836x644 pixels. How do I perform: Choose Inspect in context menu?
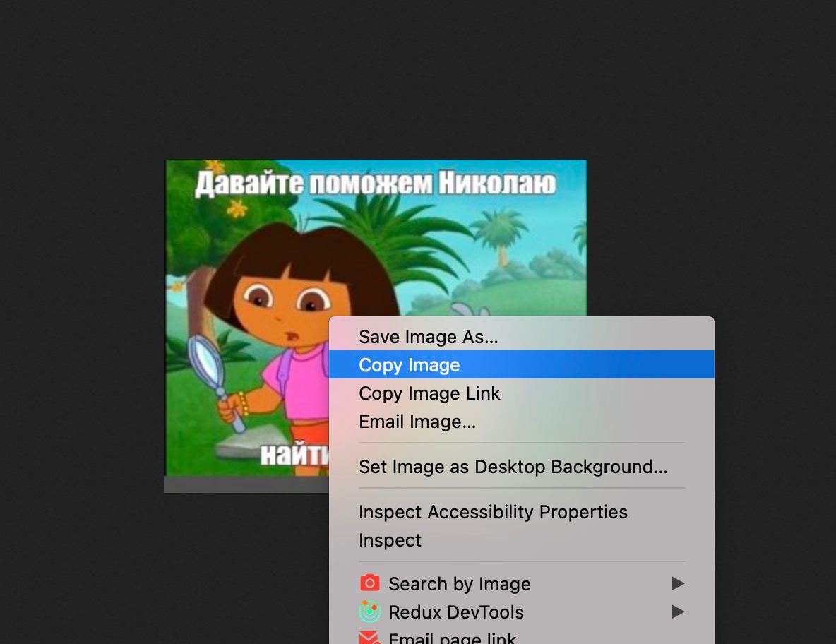(x=521, y=539)
